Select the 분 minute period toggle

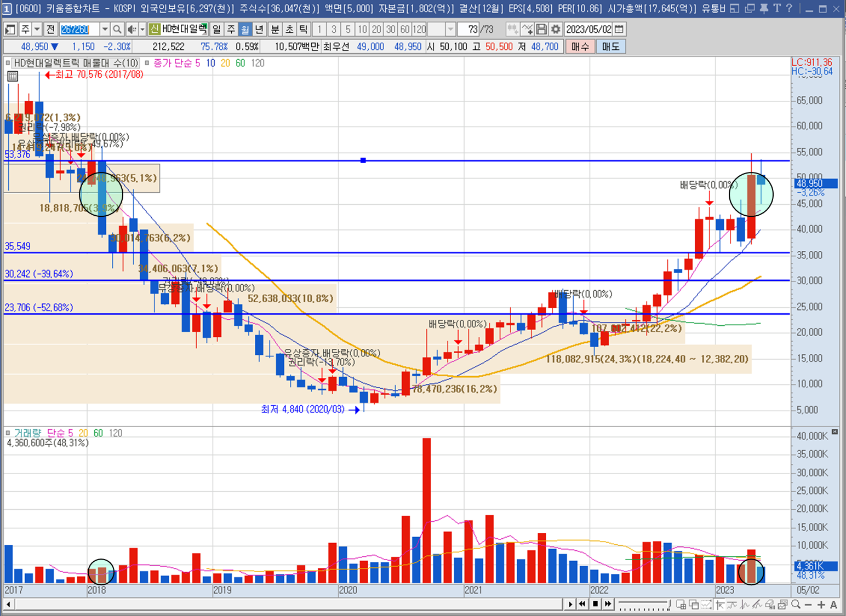276,30
